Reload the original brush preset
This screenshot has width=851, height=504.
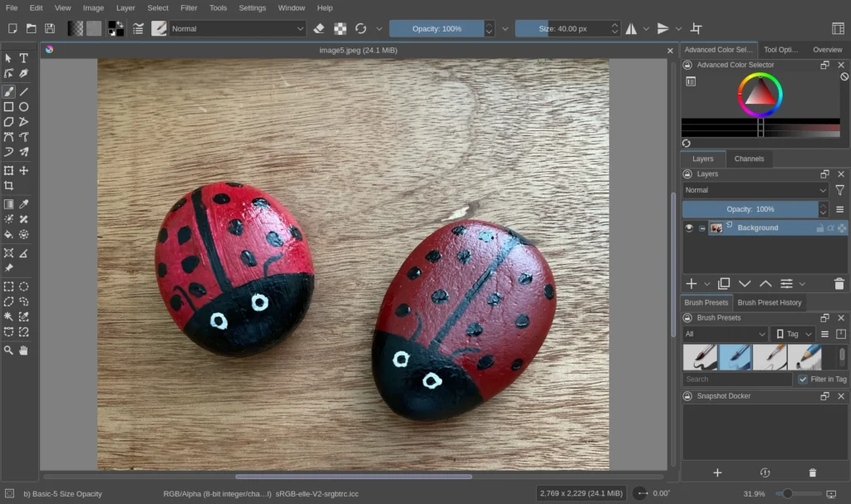(361, 29)
